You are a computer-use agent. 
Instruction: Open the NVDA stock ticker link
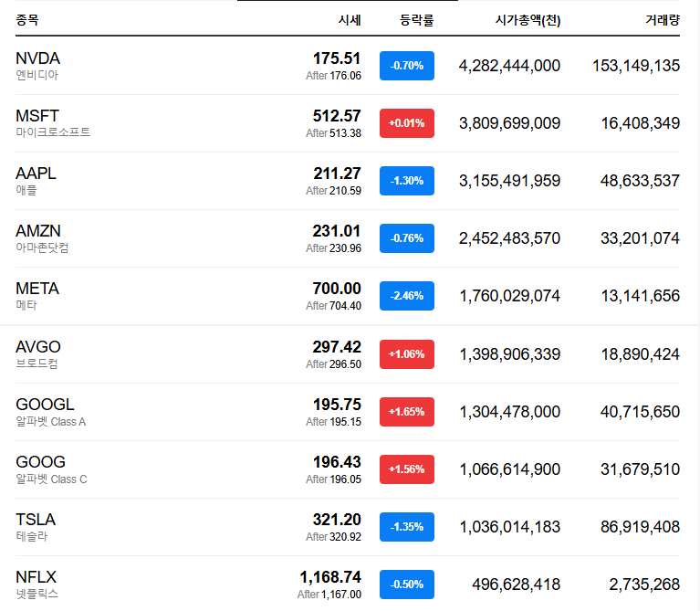pos(37,58)
